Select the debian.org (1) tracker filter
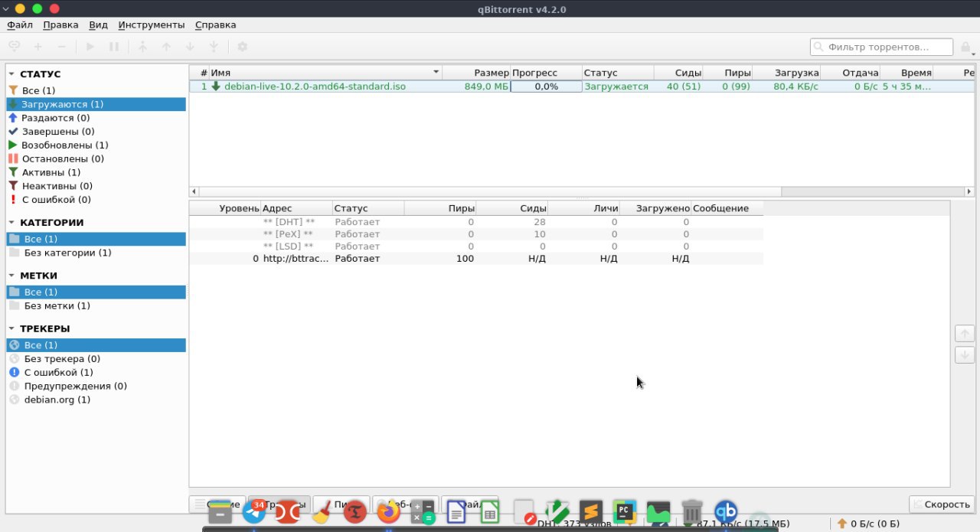980x532 pixels. (96, 400)
